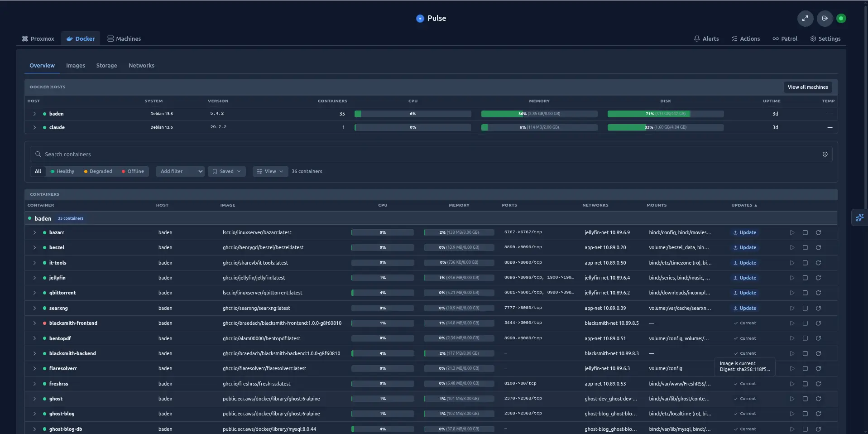Click the info icon in the search bar
Viewport: 868px width, 434px height.
825,154
